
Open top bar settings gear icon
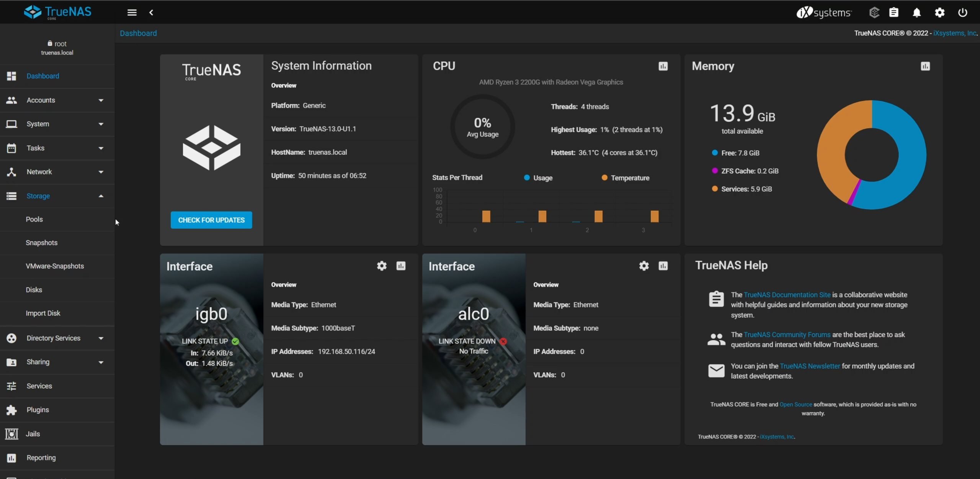click(939, 13)
